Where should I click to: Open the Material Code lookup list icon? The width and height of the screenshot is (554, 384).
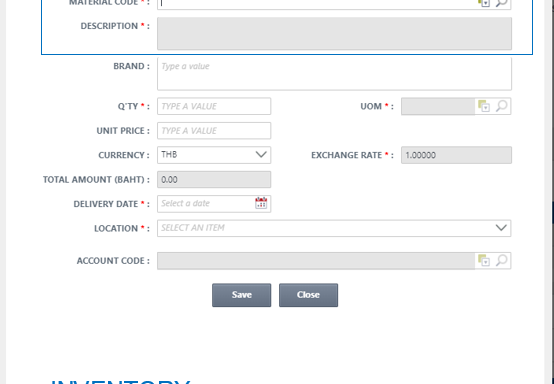[484, 3]
